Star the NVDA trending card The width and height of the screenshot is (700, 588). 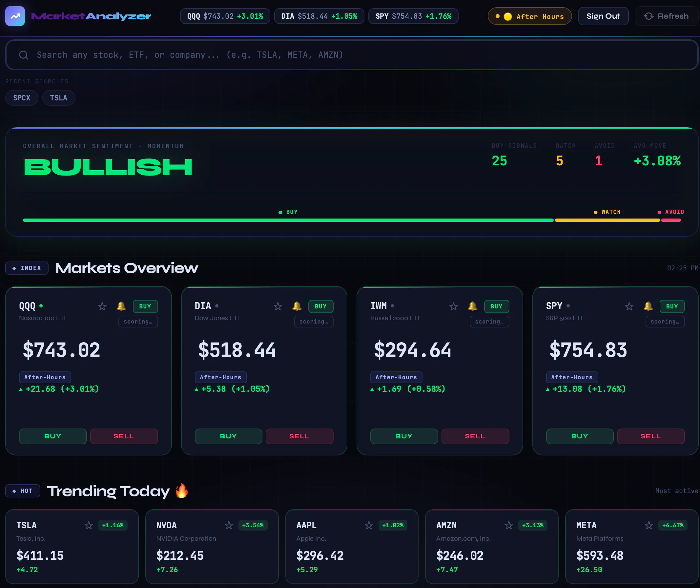(229, 525)
